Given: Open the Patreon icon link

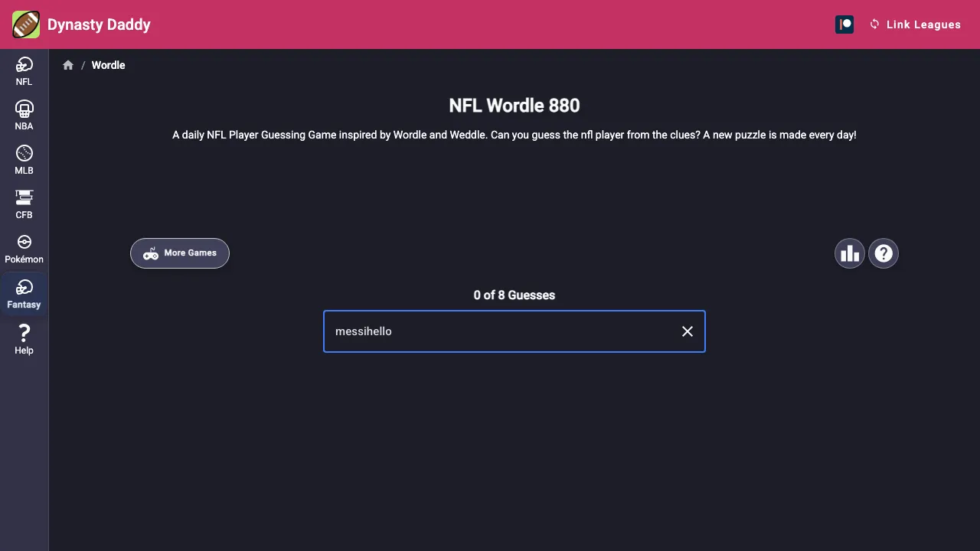Looking at the screenshot, I should 844,24.
